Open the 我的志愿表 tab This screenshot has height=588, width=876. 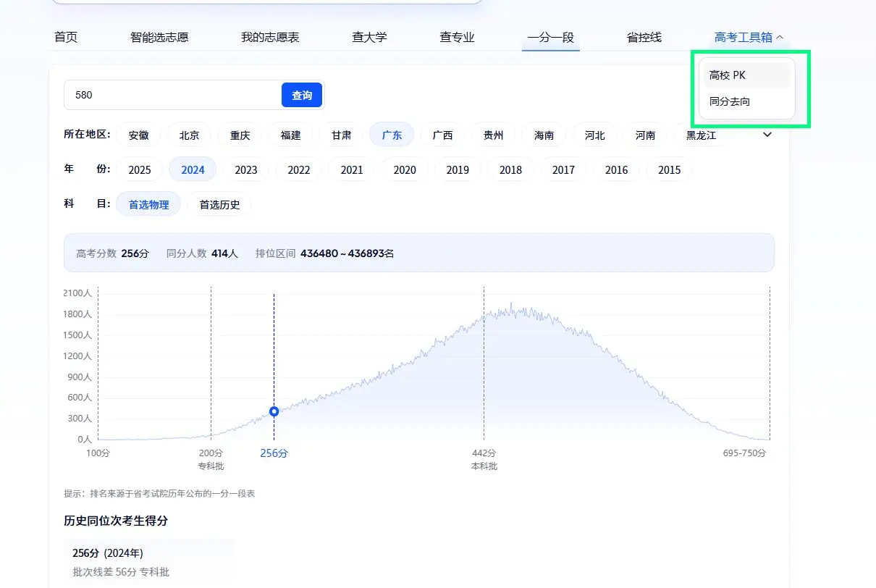point(270,38)
